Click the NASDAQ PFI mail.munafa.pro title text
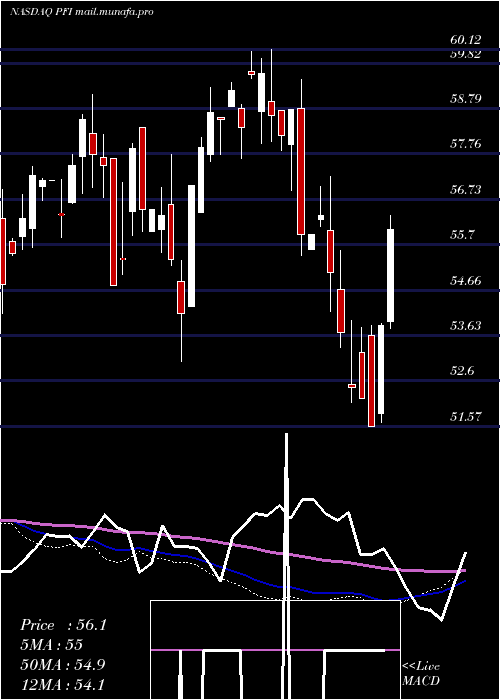This screenshot has height=700, width=500. [x=82, y=12]
